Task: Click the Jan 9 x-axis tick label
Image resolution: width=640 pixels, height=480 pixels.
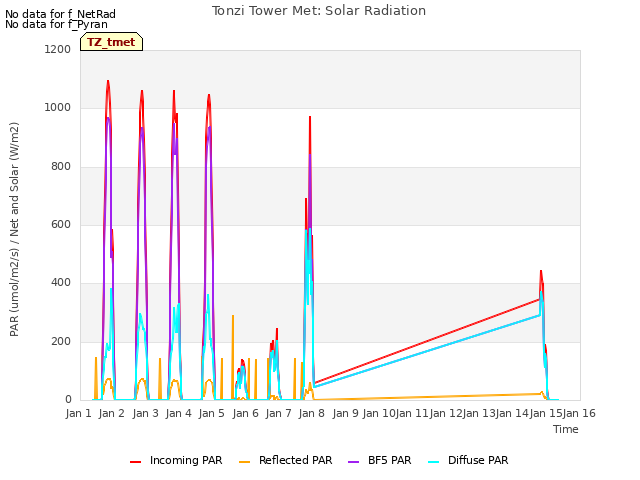Action: pyautogui.click(x=345, y=413)
